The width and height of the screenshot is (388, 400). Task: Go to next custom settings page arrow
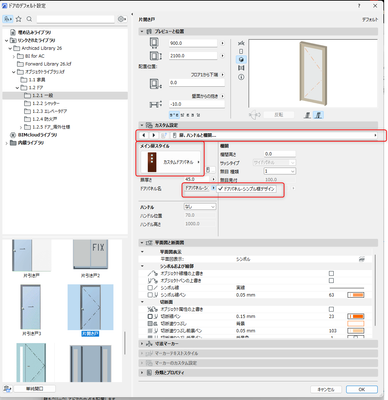[x=154, y=135]
